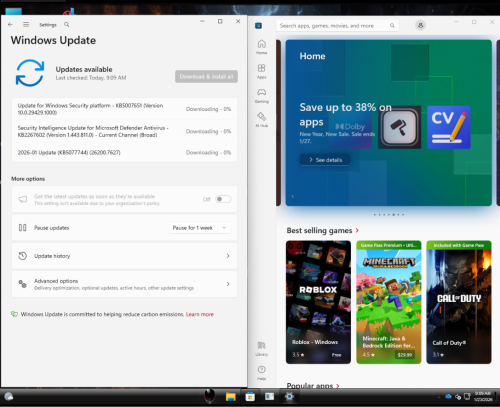Toggle get the latest updates switch
This screenshot has height=407, width=500.
pos(223,199)
